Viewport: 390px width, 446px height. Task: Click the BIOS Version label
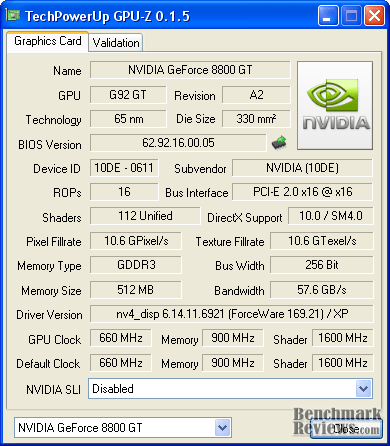(x=50, y=145)
